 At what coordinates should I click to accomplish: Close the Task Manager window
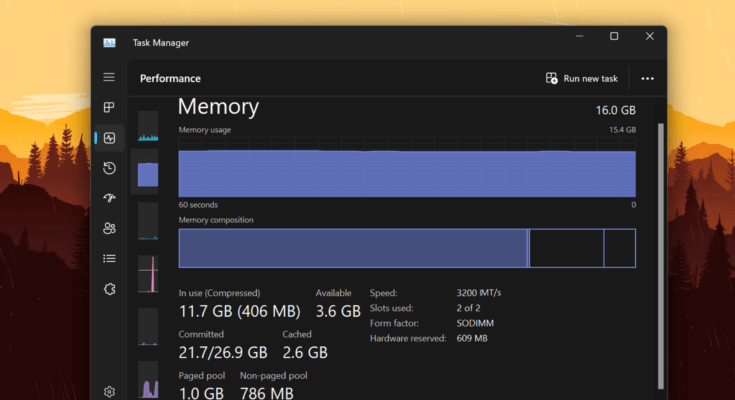[x=650, y=36]
